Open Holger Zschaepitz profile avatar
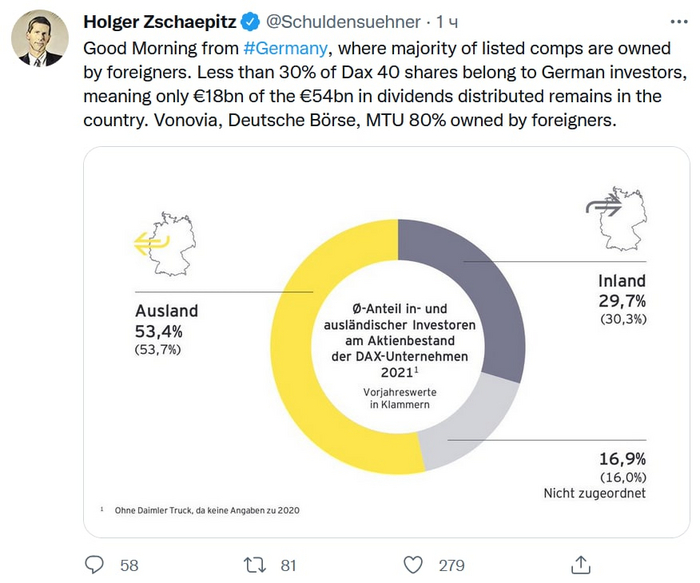The image size is (700, 583). coord(39,40)
